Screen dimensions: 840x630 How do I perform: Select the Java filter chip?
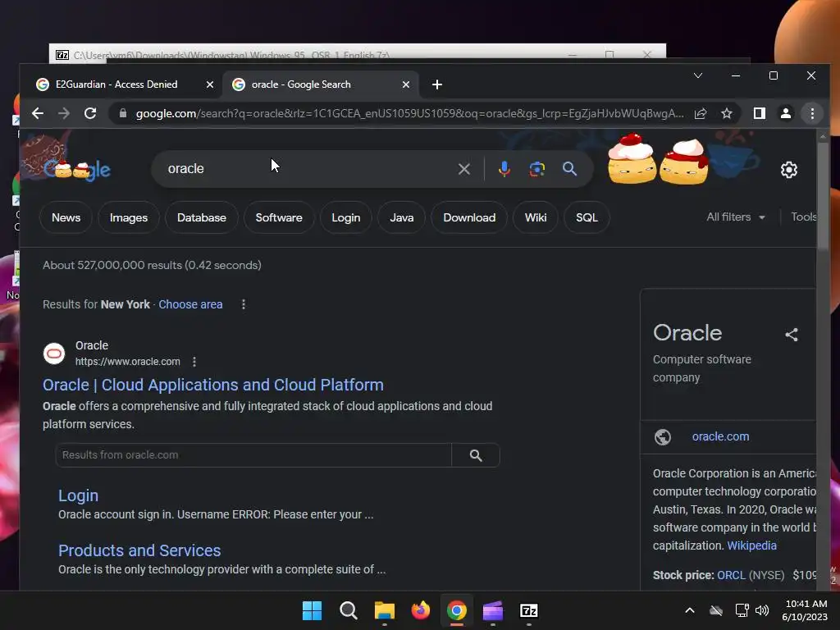(401, 217)
